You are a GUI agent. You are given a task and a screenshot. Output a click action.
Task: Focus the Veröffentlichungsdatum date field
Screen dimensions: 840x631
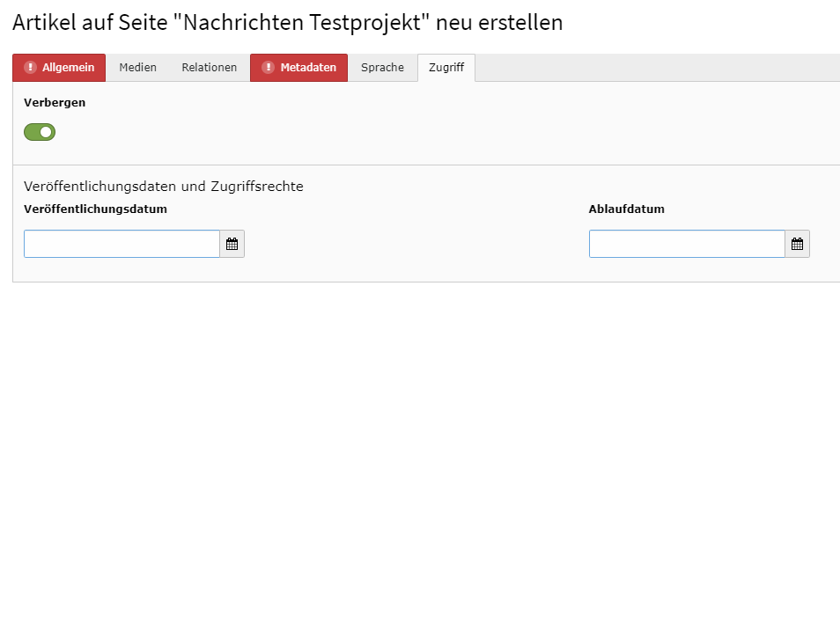pos(122,244)
